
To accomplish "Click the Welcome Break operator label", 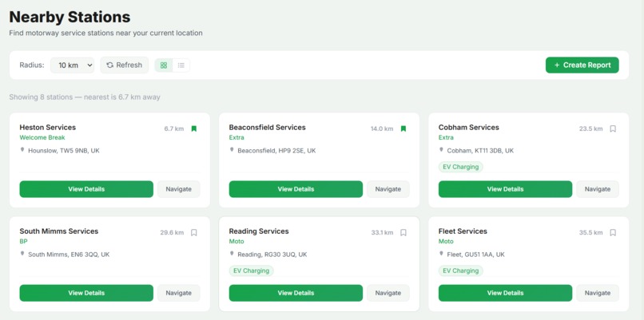I will [x=42, y=137].
